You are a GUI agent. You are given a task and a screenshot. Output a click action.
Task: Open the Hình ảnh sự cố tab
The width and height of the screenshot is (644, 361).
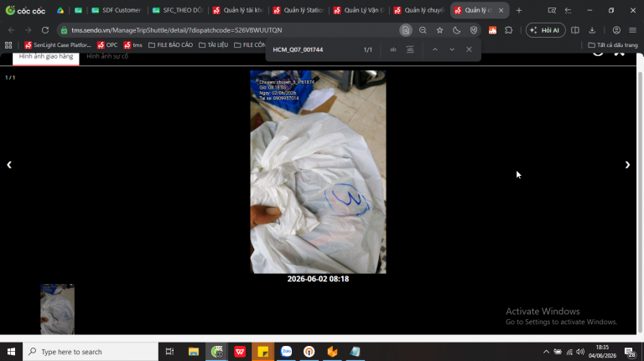[107, 57]
